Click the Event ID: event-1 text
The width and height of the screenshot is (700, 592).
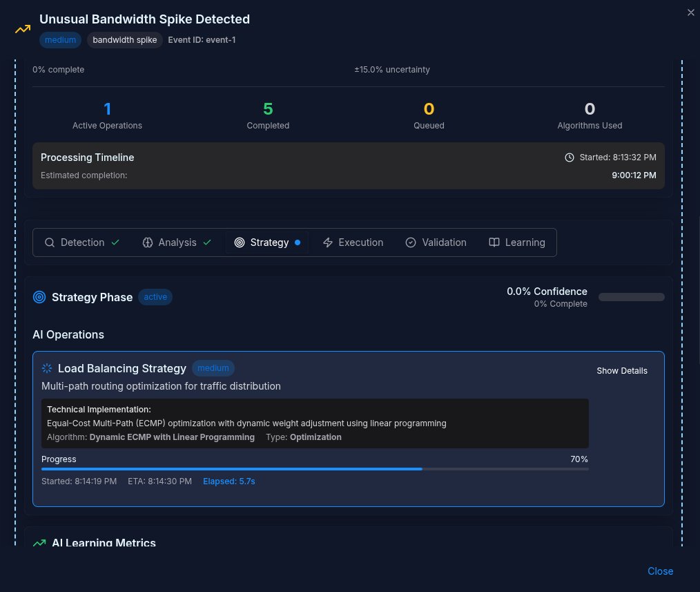(x=202, y=40)
